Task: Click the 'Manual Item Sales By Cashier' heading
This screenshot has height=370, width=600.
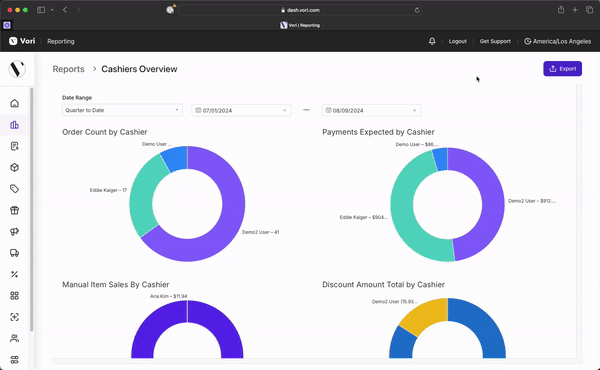Action: pos(116,285)
